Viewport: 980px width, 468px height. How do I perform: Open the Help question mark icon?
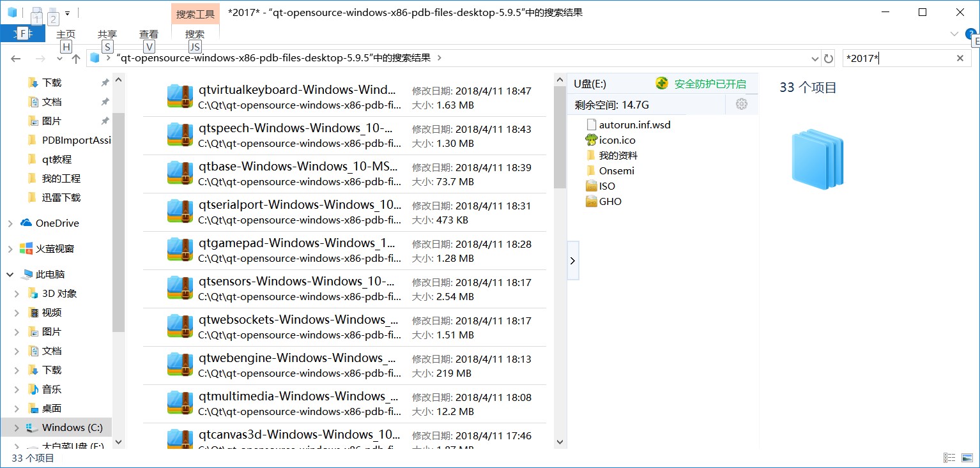(971, 34)
